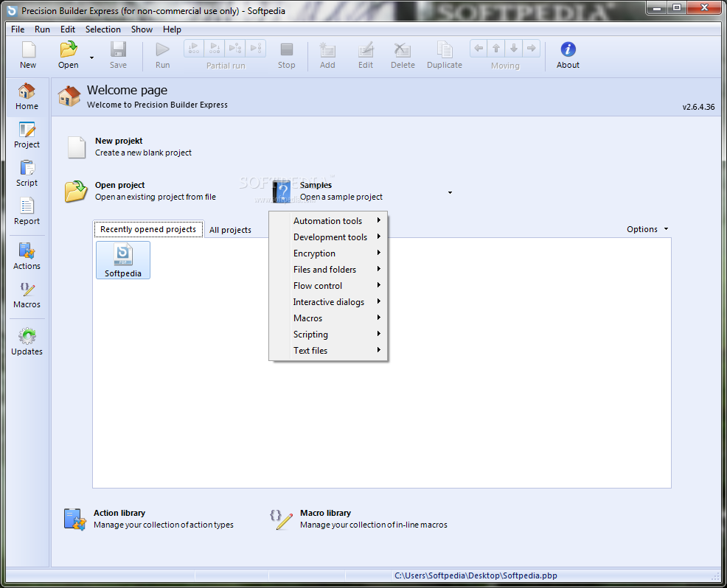Open the Project sidebar view
The height and width of the screenshot is (588, 727).
click(27, 135)
